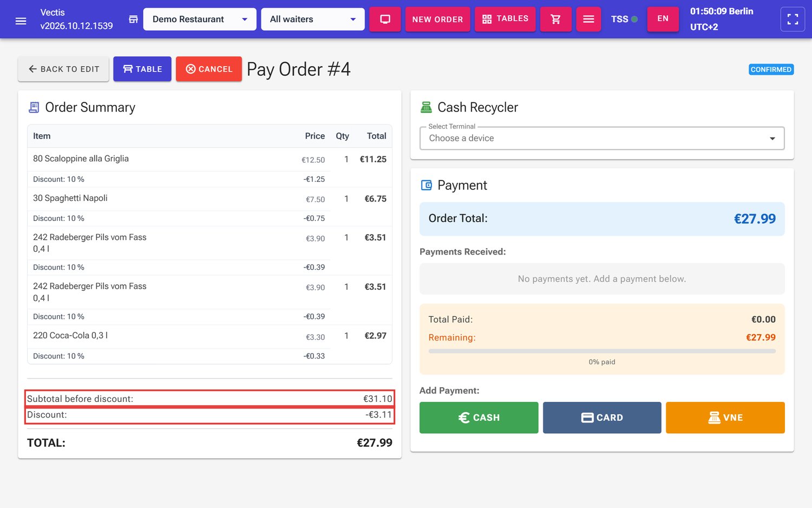Expand the Select Terminal device dropdown
The image size is (812, 508).
point(602,138)
